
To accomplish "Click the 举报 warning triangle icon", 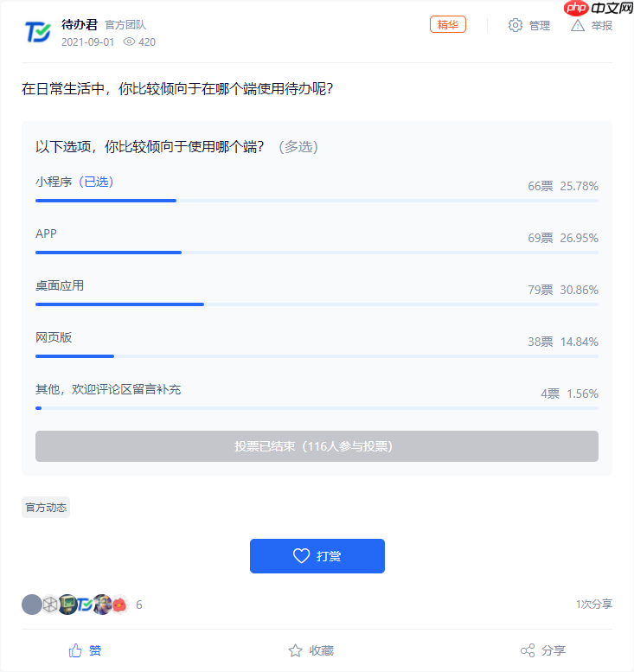I will (578, 25).
